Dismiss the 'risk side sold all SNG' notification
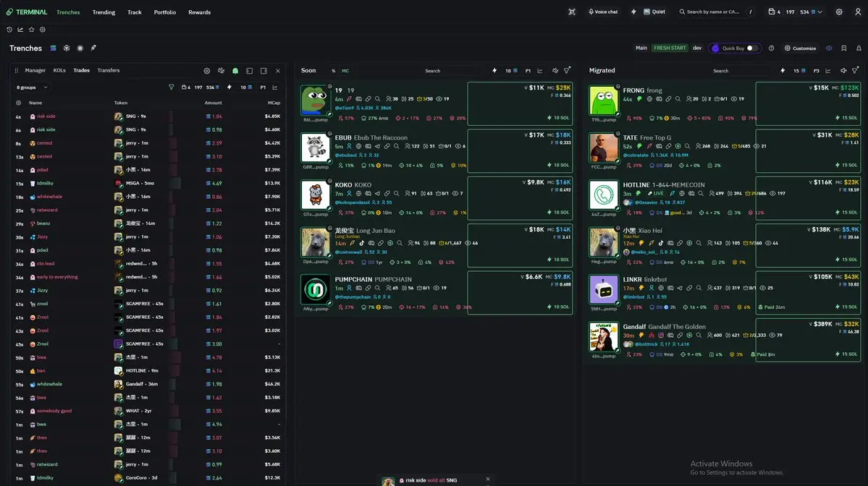 pyautogui.click(x=488, y=479)
